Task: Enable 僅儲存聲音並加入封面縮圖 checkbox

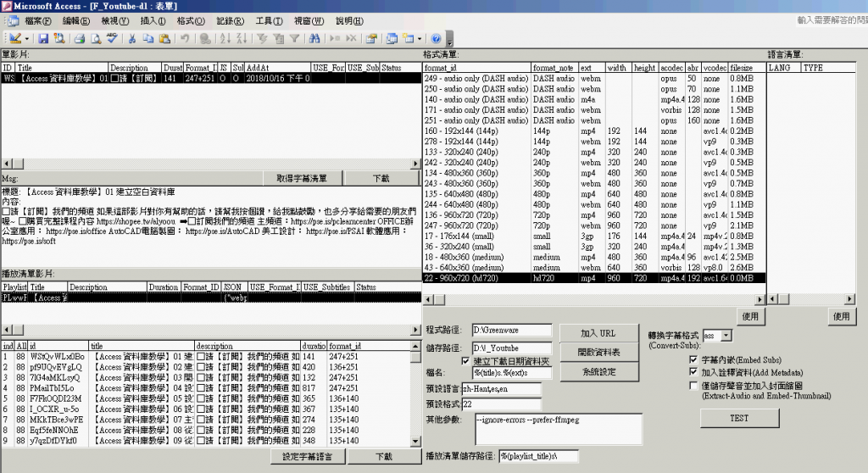Action: click(x=693, y=386)
